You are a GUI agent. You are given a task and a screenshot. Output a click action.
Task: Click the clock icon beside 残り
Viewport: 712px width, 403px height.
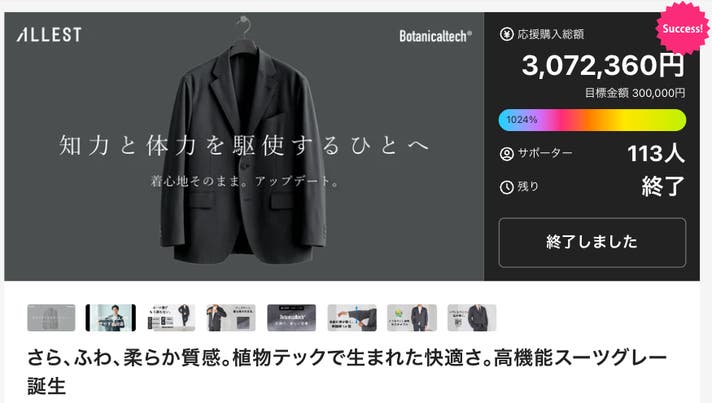tap(506, 187)
